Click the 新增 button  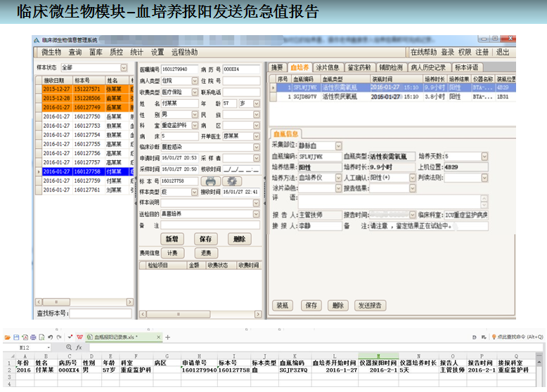pos(172,239)
